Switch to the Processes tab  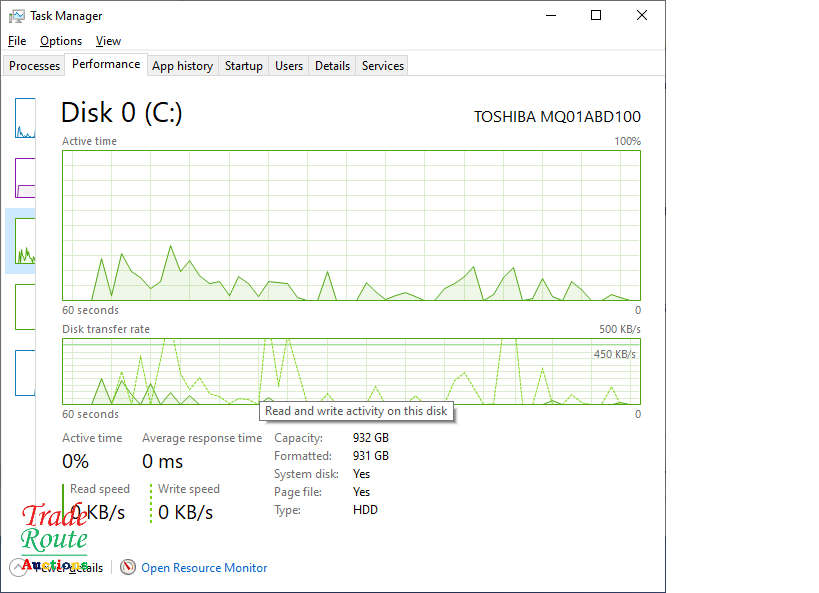[35, 66]
